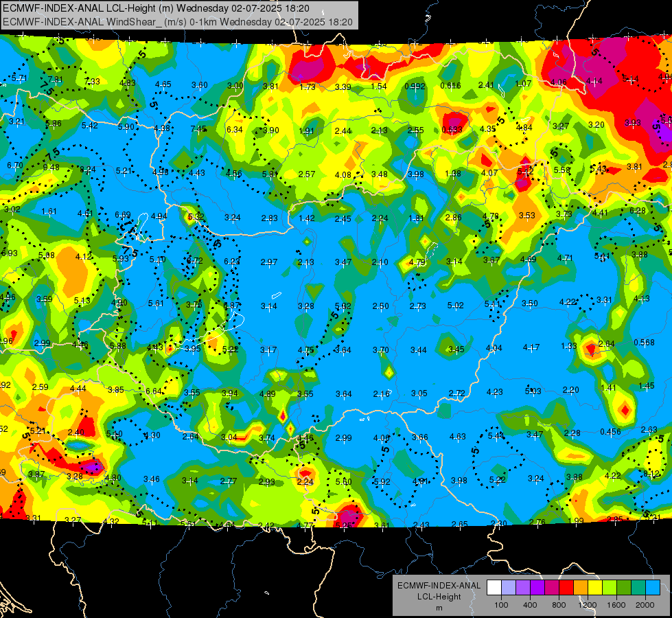The image size is (672, 618).
Task: Click the wind shear value '6.69'
Action: pos(123,215)
